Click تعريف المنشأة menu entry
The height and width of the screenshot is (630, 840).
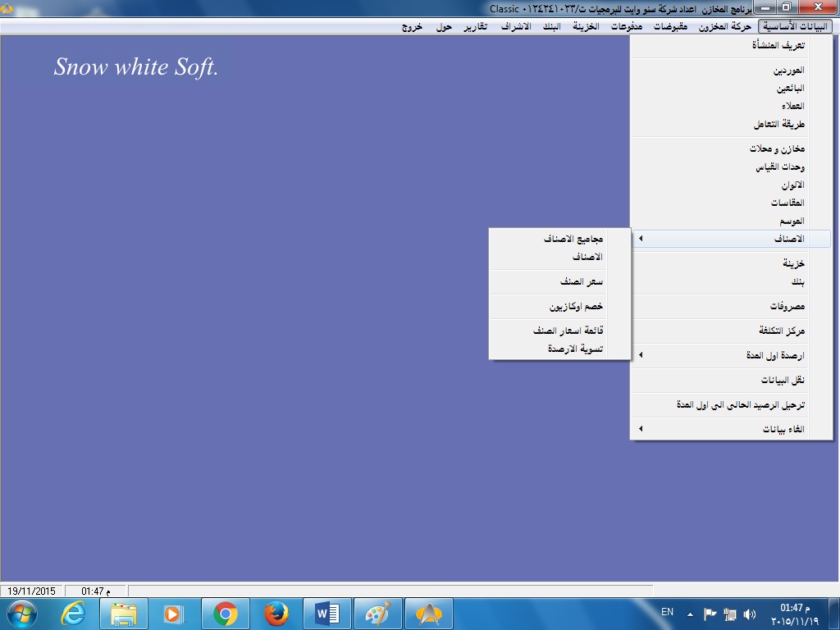coord(778,46)
